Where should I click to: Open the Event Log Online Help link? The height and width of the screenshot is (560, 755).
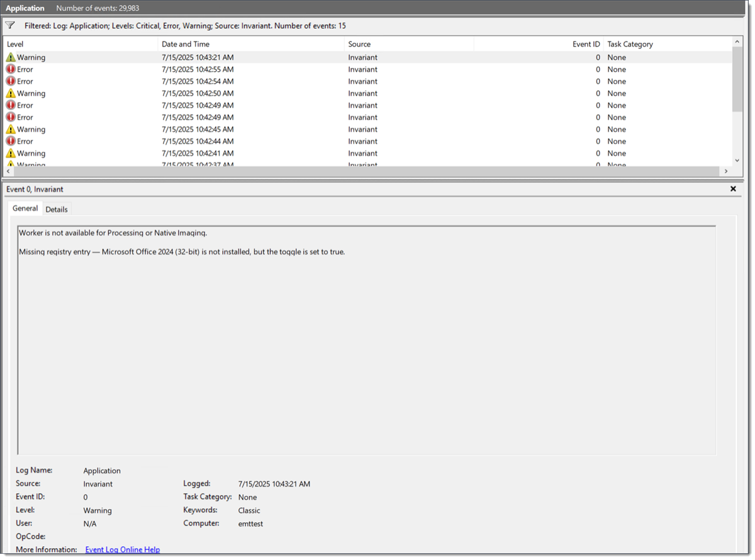[x=122, y=549]
